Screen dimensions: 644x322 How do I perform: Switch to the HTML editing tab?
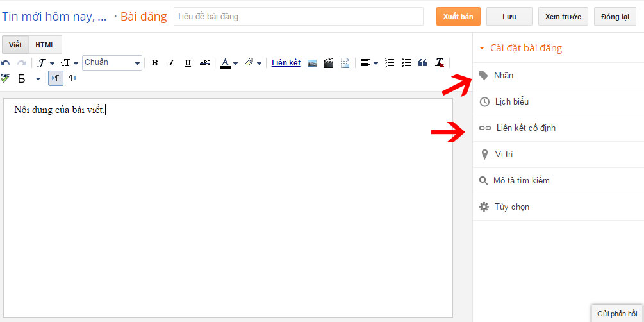(x=45, y=45)
